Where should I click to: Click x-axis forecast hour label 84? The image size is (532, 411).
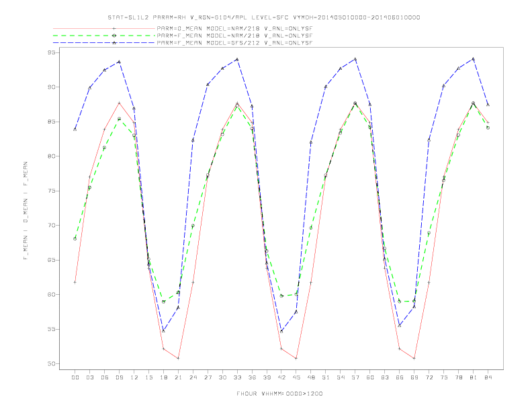[488, 377]
